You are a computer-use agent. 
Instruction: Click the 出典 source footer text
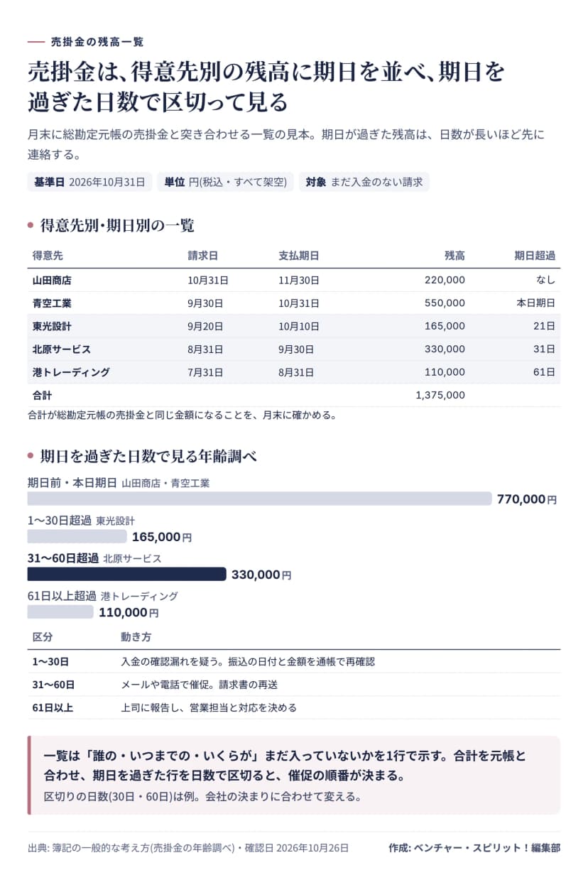(x=188, y=848)
